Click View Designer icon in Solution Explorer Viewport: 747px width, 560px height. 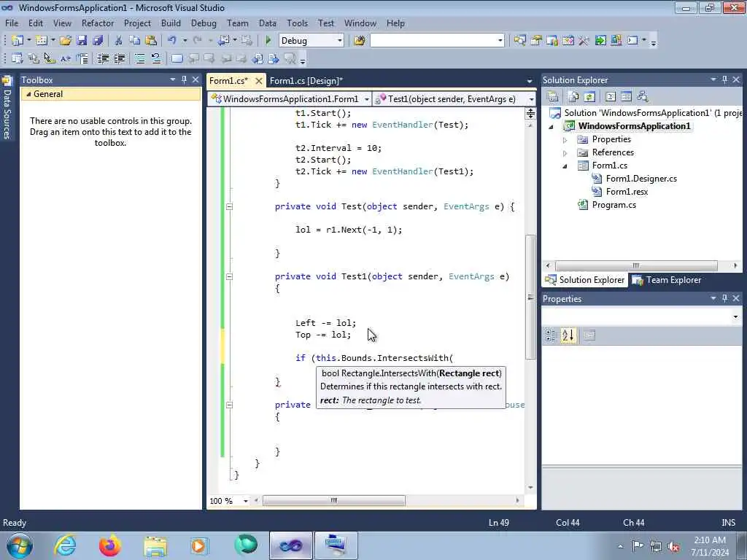pos(626,97)
